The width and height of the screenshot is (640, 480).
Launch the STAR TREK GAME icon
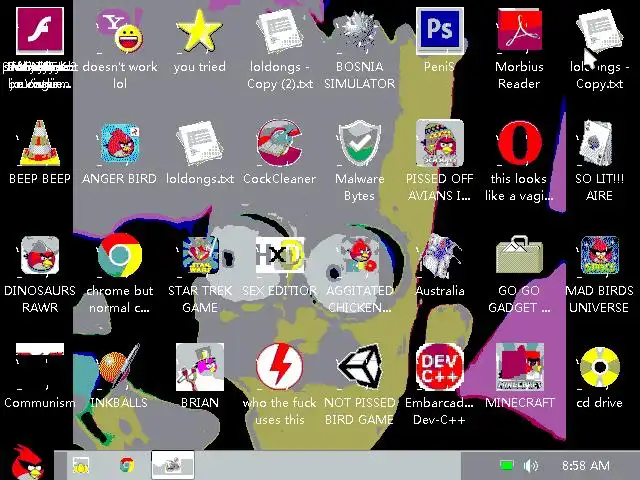[x=200, y=256]
